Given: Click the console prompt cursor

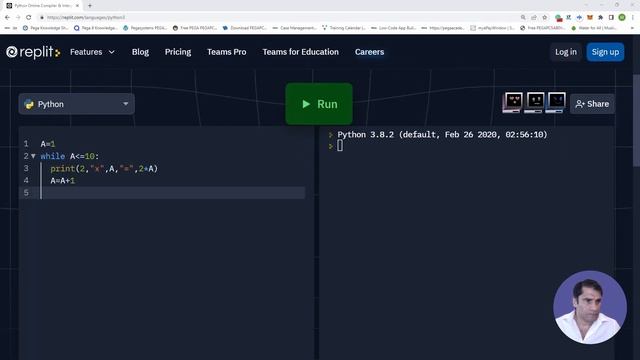Looking at the screenshot, I should tap(340, 145).
